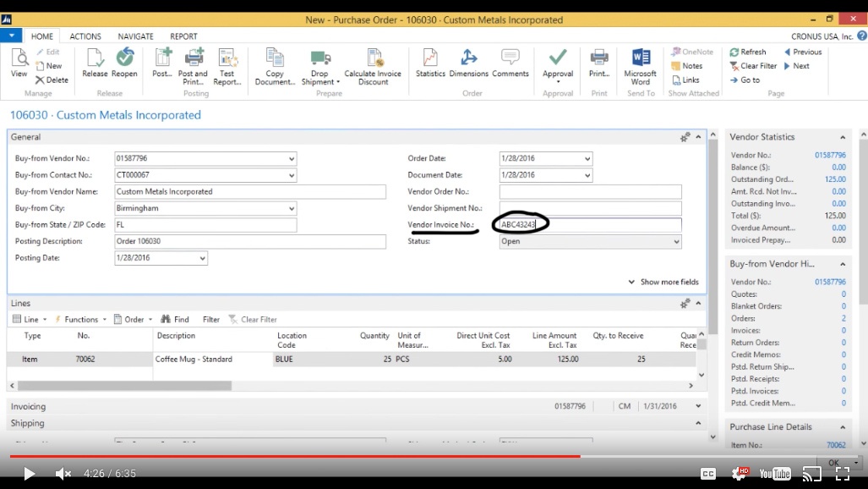Open the YouTube settings gear

tap(740, 474)
